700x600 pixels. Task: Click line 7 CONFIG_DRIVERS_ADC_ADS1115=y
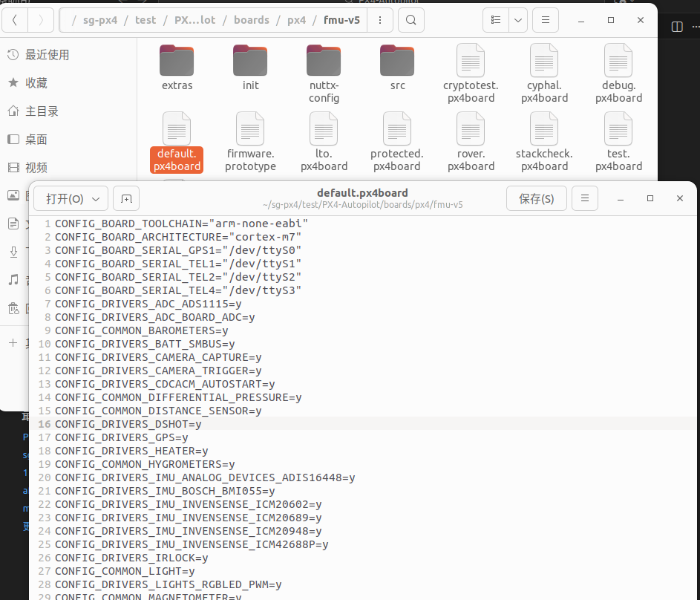click(x=148, y=304)
